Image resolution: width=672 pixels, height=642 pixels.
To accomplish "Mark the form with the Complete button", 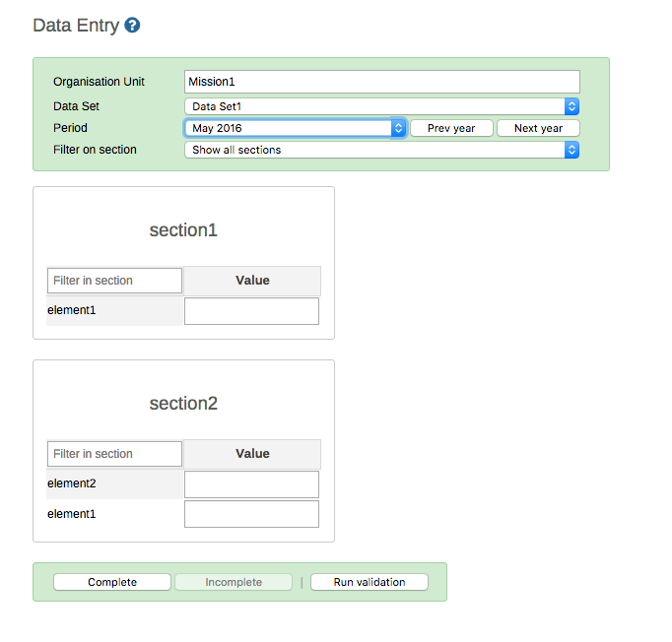I will point(112,582).
